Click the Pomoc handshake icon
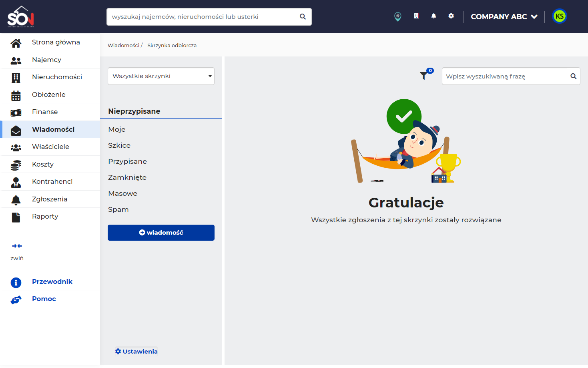The image size is (588, 368). point(16,300)
